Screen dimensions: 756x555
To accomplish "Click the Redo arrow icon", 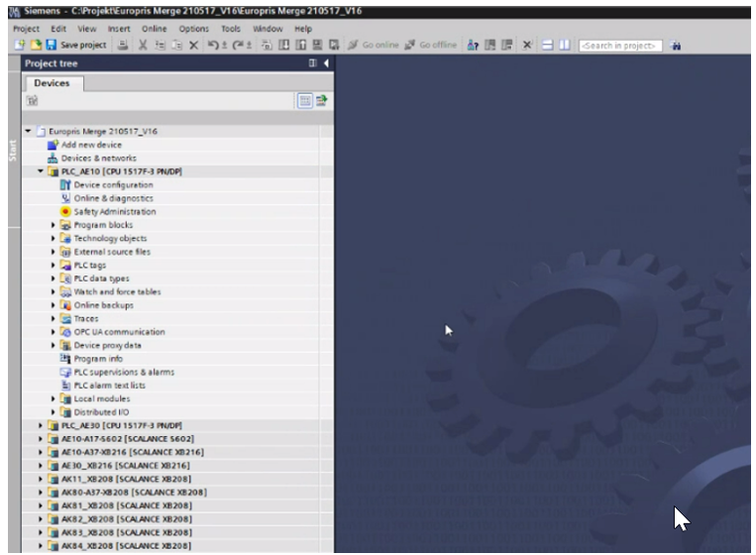I will [x=238, y=45].
